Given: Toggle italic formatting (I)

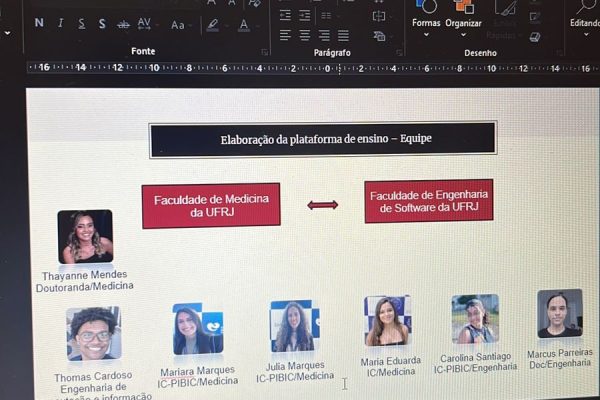Looking at the screenshot, I should point(61,23).
